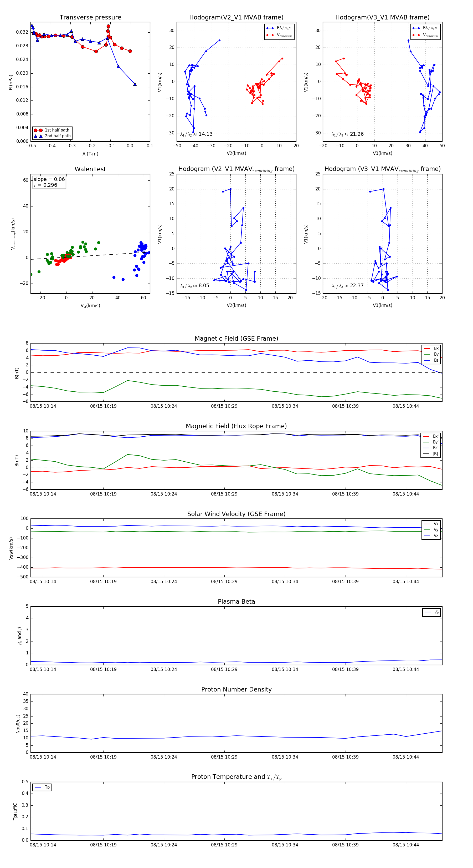Click the 'Tp' legend in Proton Temperature panel

click(42, 788)
